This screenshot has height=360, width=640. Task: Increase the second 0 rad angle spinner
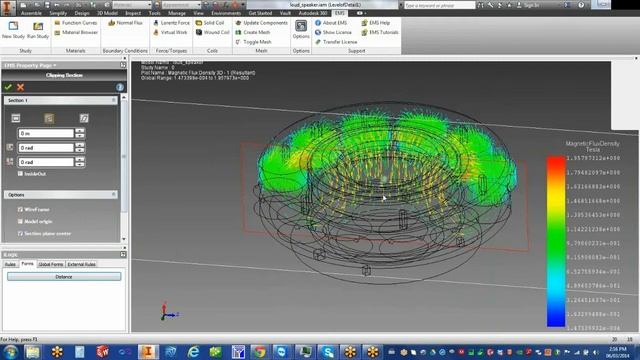tap(80, 160)
